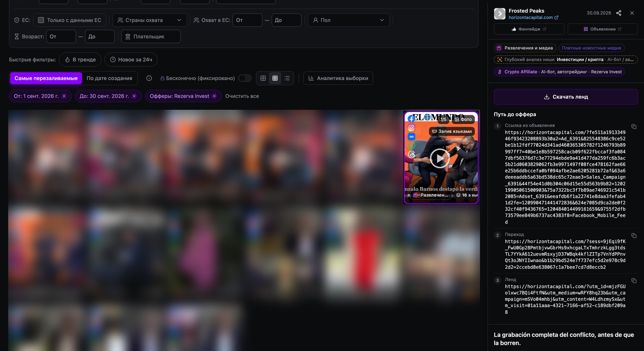Image resolution: width=644 pixels, height=351 pixels.
Task: Remove the 'До: 30 сент. 2026 г.' filter
Action: click(x=134, y=96)
